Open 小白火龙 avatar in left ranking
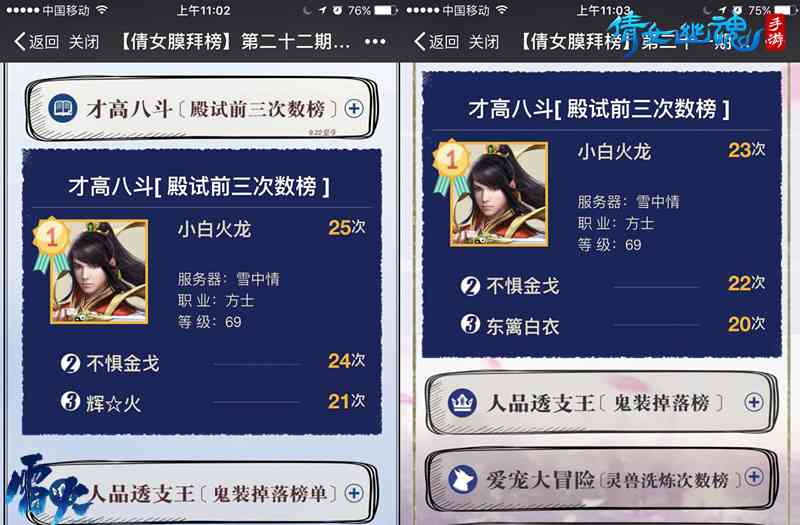 click(x=99, y=272)
